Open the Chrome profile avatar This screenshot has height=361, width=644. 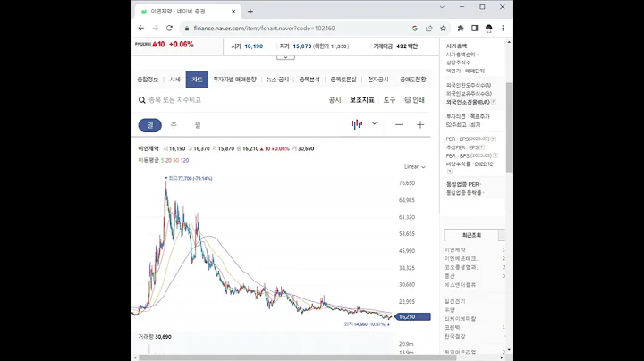click(x=488, y=29)
